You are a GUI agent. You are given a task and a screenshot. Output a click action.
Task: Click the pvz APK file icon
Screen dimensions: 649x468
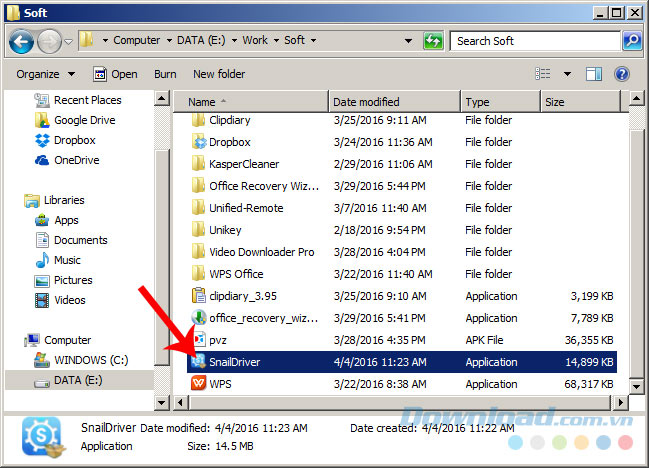pos(199,340)
